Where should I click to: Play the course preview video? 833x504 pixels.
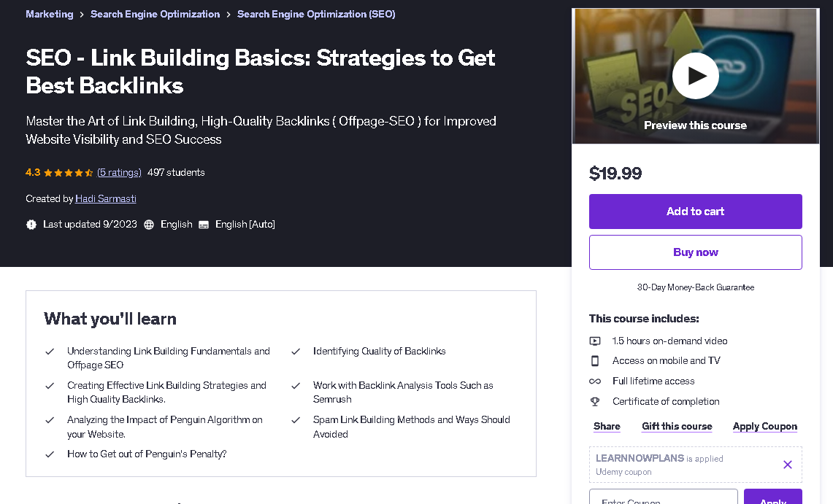pyautogui.click(x=696, y=76)
